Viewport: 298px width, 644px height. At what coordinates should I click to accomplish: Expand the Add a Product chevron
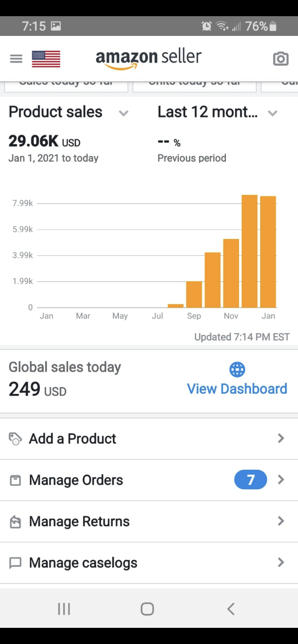point(281,438)
